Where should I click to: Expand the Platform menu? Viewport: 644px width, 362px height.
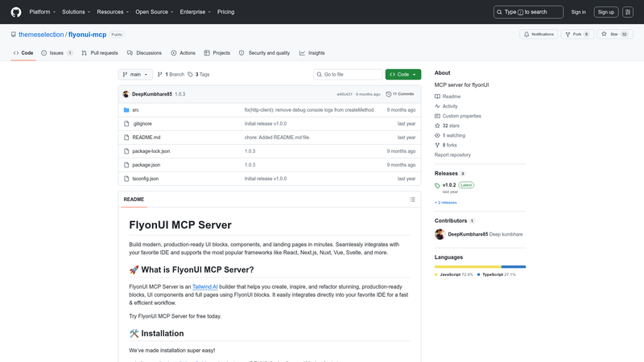pyautogui.click(x=43, y=12)
